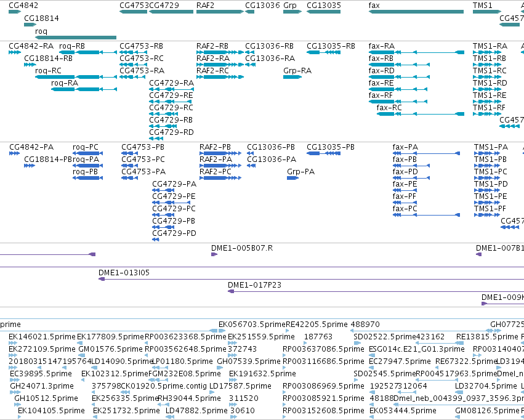Open the CG4729-PE protein feature
Screen dimensions: 524x420
pos(171,203)
